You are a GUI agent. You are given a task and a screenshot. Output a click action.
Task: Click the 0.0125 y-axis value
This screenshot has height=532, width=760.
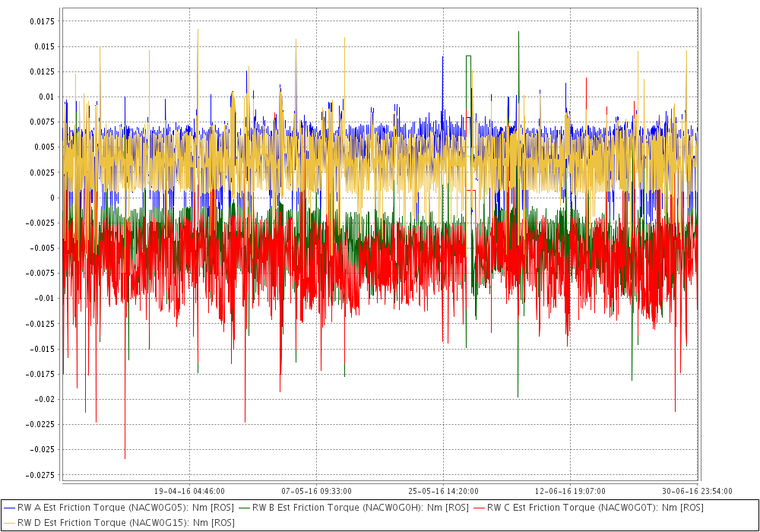42,71
